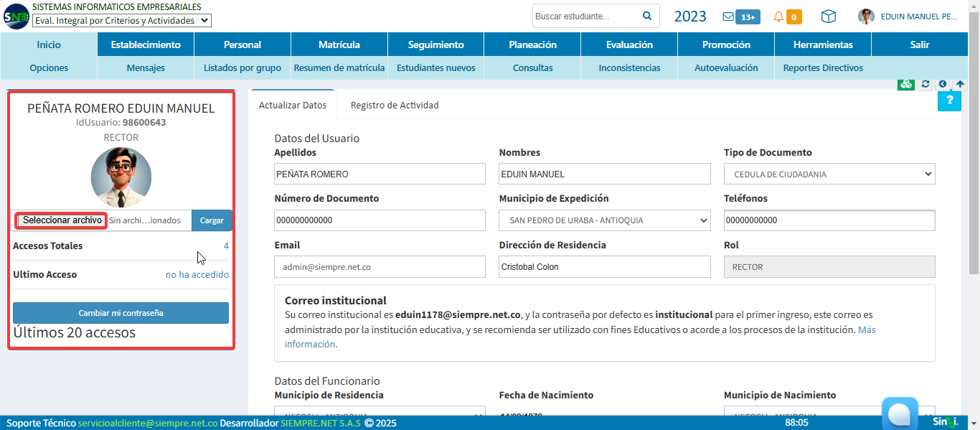Click the Teléfonos input field

pos(829,220)
